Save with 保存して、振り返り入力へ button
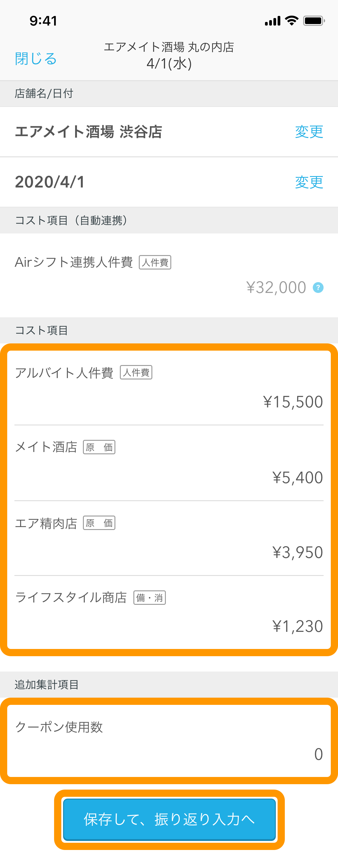The image size is (338, 868). [x=169, y=819]
